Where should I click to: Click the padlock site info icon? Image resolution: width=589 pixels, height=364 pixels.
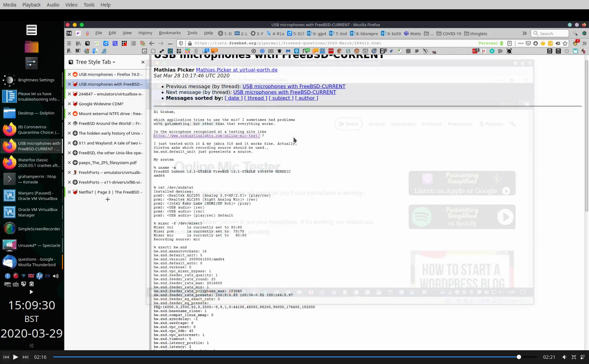190,43
